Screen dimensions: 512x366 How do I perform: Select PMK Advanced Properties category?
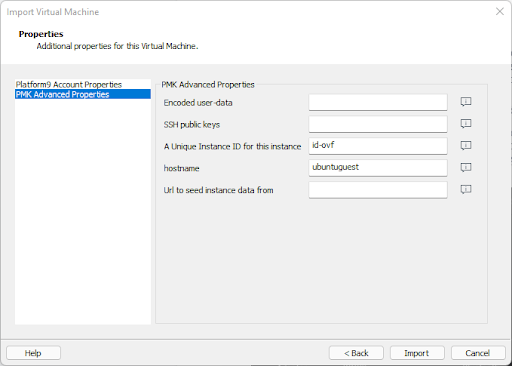coord(83,94)
